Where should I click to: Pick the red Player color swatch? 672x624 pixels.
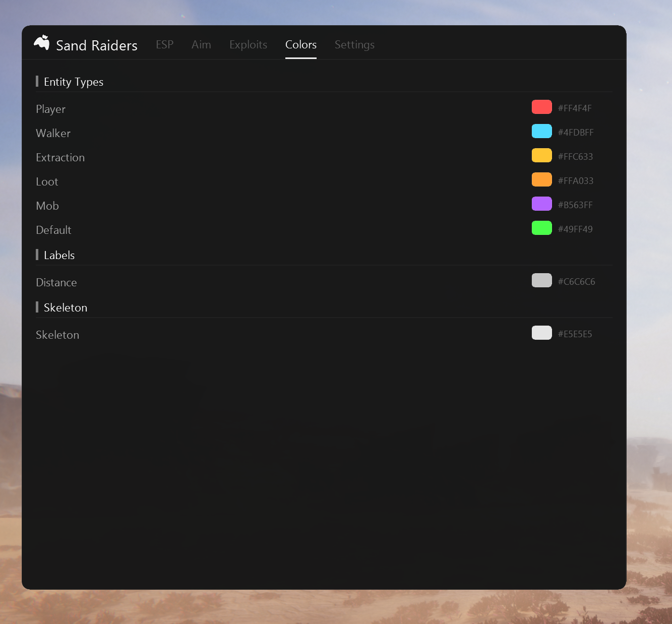point(542,107)
